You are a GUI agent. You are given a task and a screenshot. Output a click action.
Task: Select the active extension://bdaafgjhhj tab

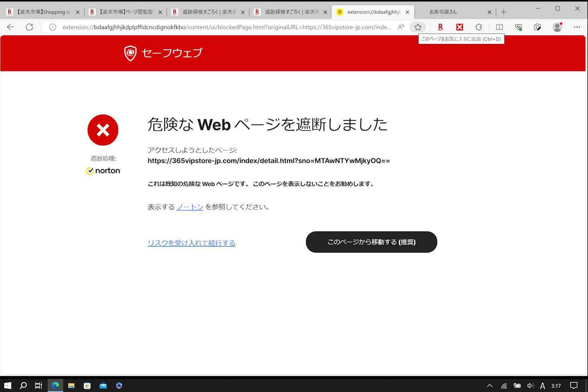[373, 12]
